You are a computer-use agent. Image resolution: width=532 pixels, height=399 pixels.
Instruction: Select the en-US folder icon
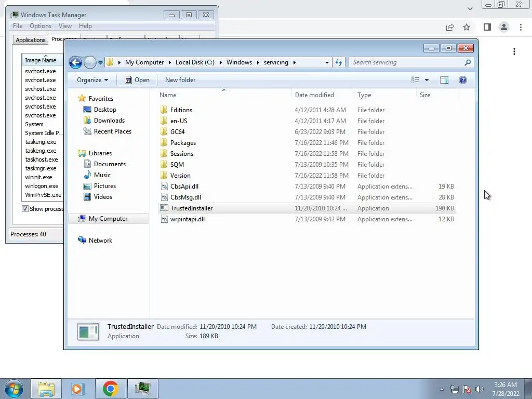pos(164,121)
